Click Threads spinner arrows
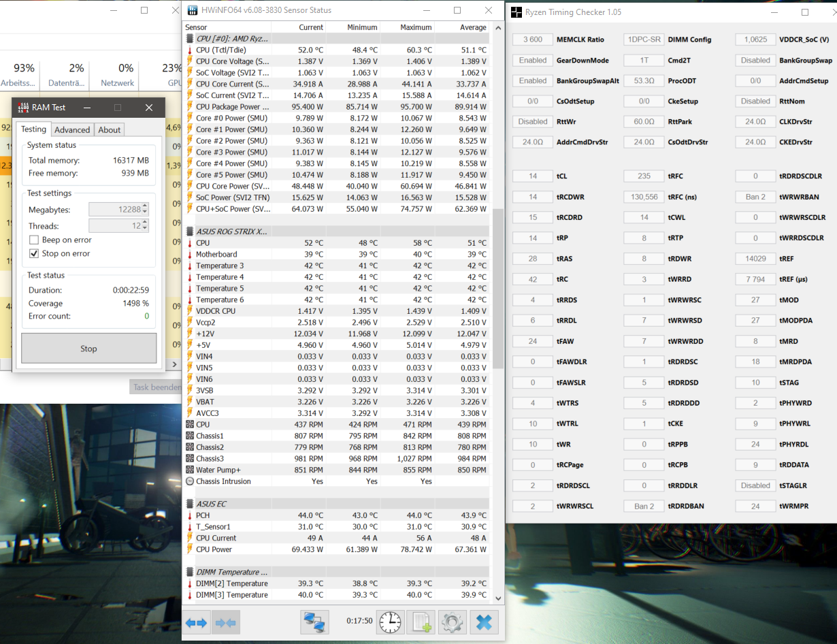The width and height of the screenshot is (837, 644). [x=145, y=225]
